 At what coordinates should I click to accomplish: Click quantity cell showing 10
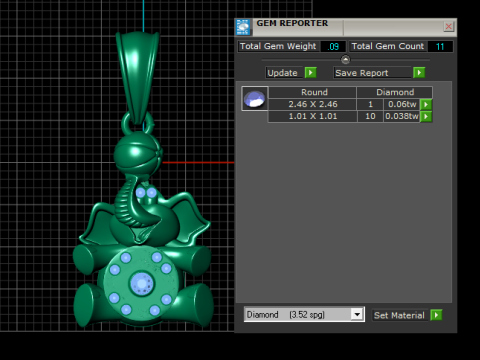click(370, 116)
